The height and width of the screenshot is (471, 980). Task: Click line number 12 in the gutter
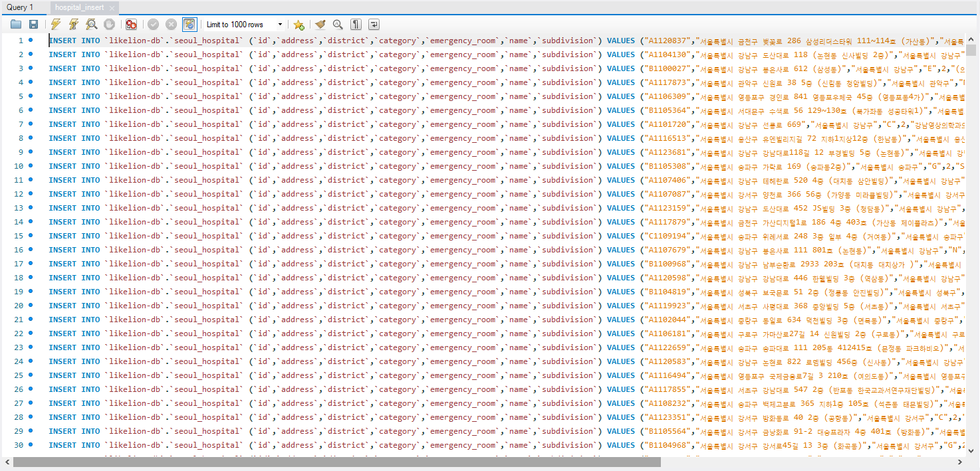[x=19, y=194]
